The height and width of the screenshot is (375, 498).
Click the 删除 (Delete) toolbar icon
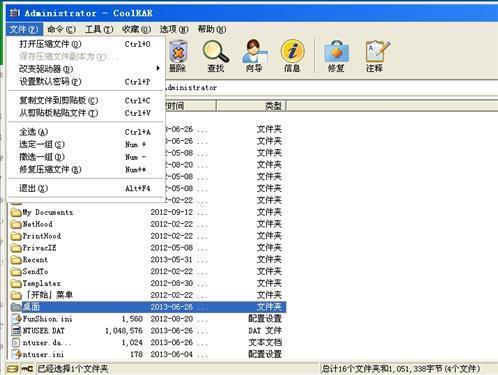178,56
